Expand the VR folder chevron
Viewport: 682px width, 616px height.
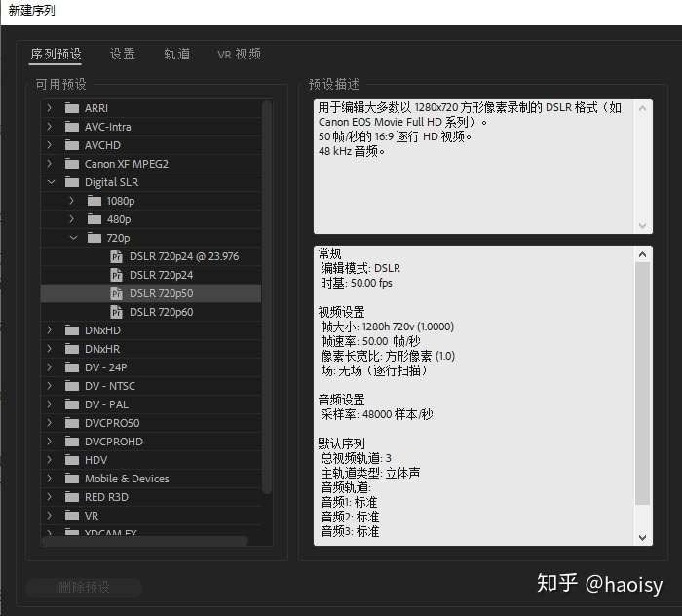click(x=50, y=516)
